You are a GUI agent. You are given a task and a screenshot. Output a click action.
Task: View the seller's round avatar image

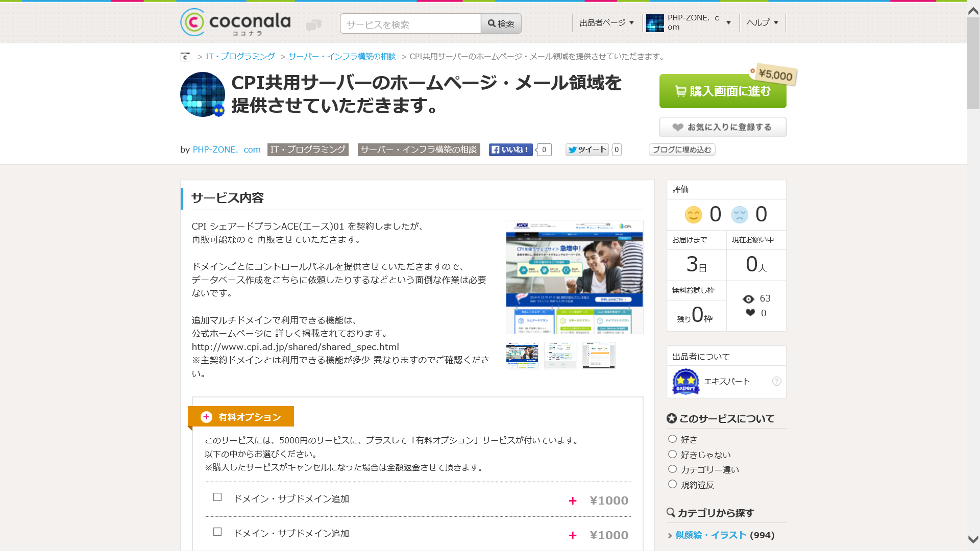coord(203,94)
